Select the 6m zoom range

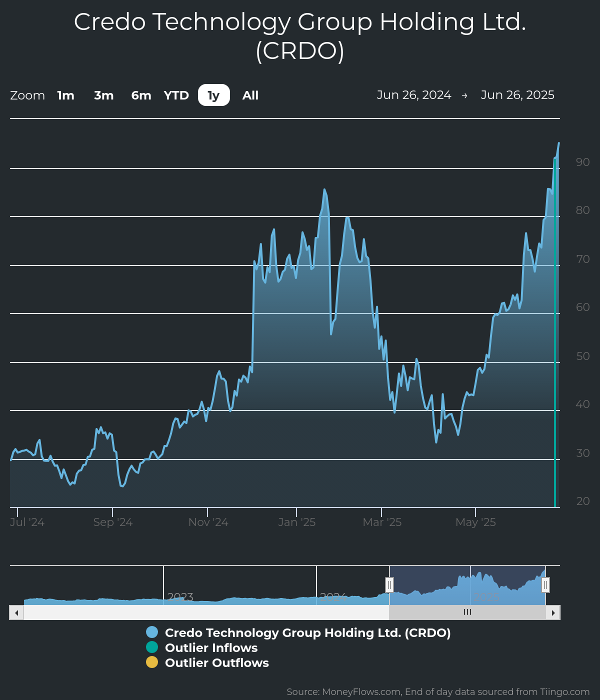[141, 95]
